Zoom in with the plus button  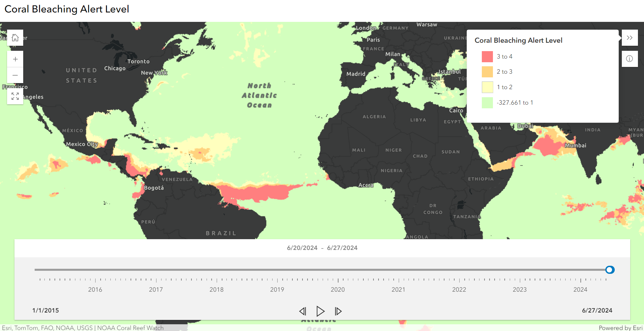pyautogui.click(x=15, y=59)
